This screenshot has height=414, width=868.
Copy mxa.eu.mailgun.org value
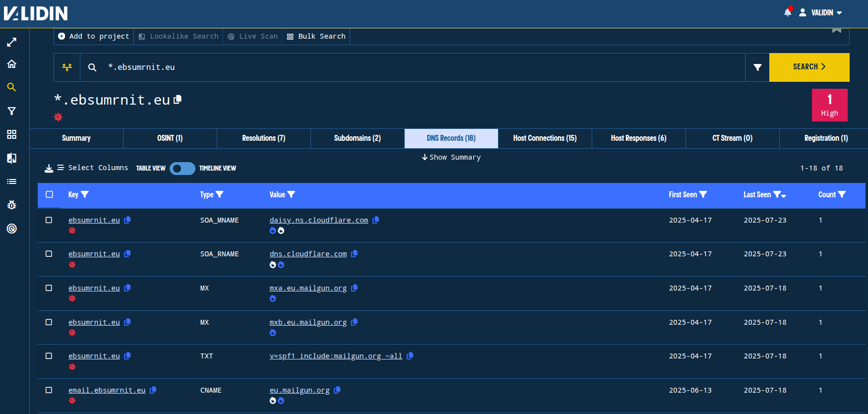click(354, 288)
